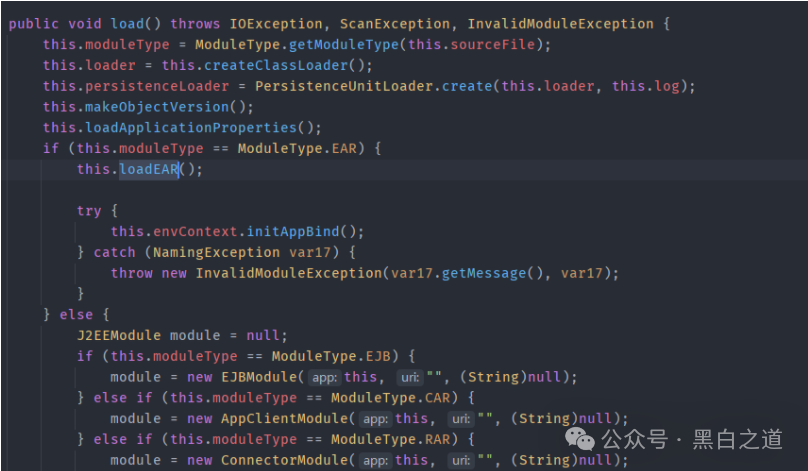Click the ConnectorModule constructor name

tap(284, 460)
